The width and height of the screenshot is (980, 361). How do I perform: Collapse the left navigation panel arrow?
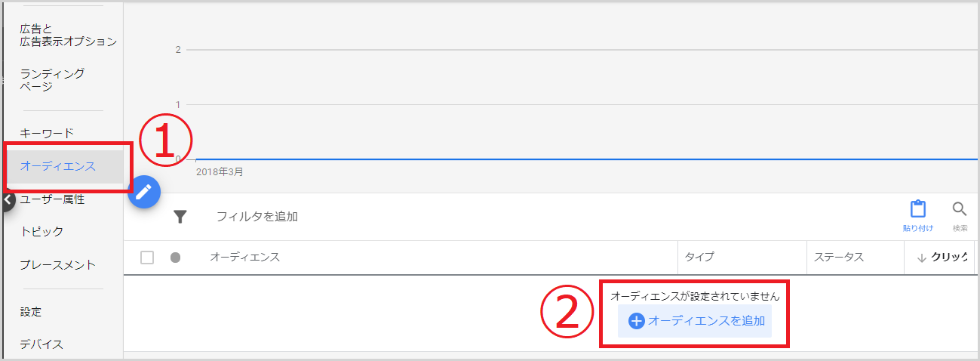coord(7,201)
